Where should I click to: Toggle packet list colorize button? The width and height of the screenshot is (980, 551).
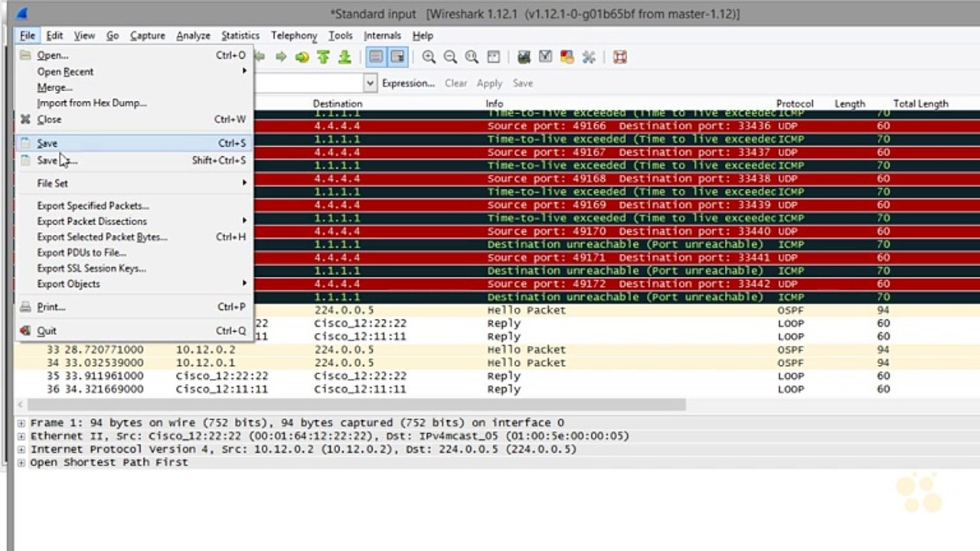click(376, 57)
